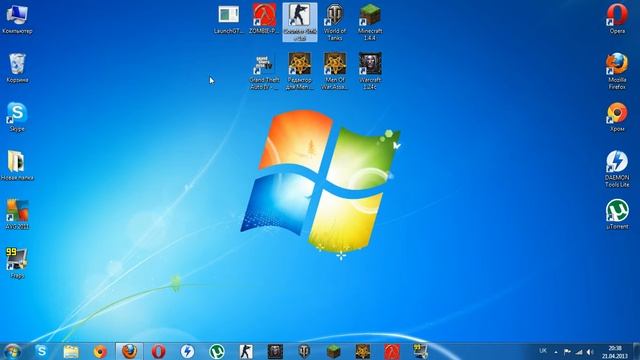Launch World of Tanks from the taskbar
Viewport: 640px width, 360px height.
(304, 351)
